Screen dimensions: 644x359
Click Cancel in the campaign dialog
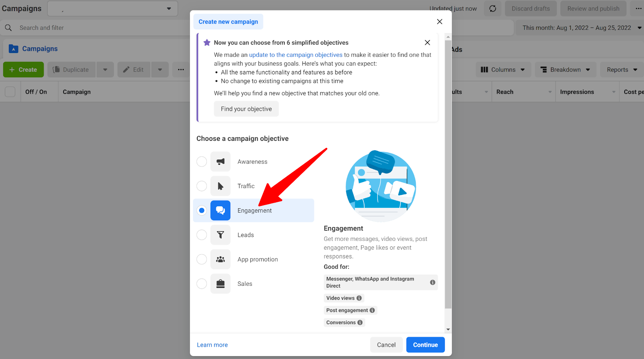tap(386, 345)
